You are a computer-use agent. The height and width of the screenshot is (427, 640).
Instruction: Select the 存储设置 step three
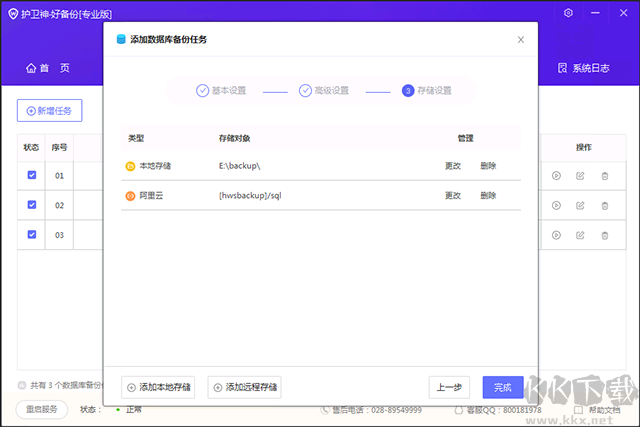(427, 90)
